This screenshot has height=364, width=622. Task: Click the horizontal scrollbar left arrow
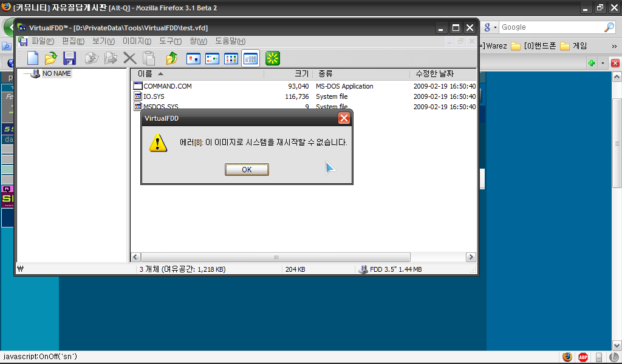(135, 257)
